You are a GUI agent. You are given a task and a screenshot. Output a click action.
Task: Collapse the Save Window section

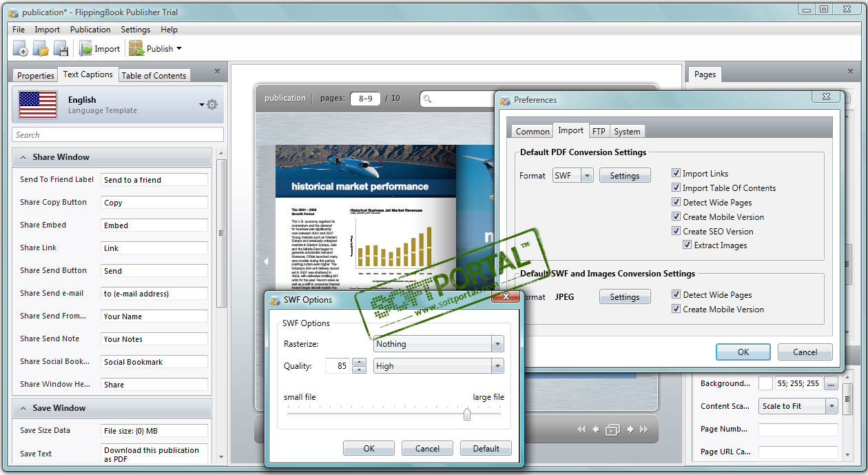click(x=23, y=408)
